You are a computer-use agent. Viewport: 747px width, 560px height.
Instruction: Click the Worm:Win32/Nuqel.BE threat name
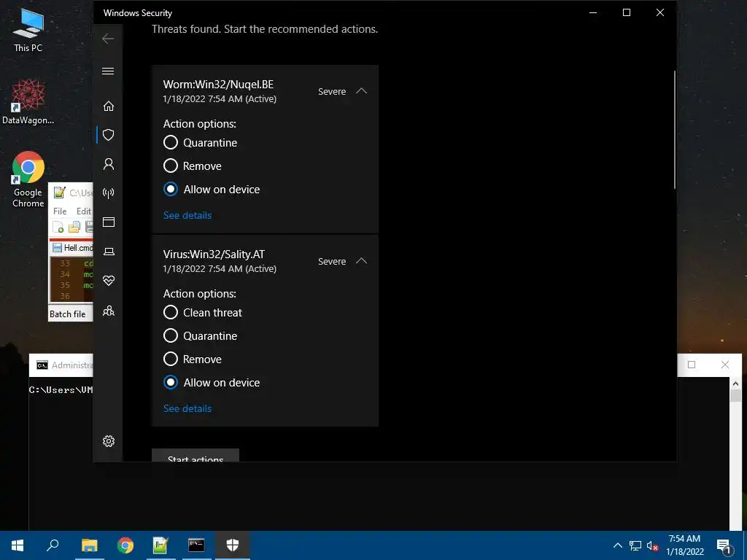click(218, 85)
